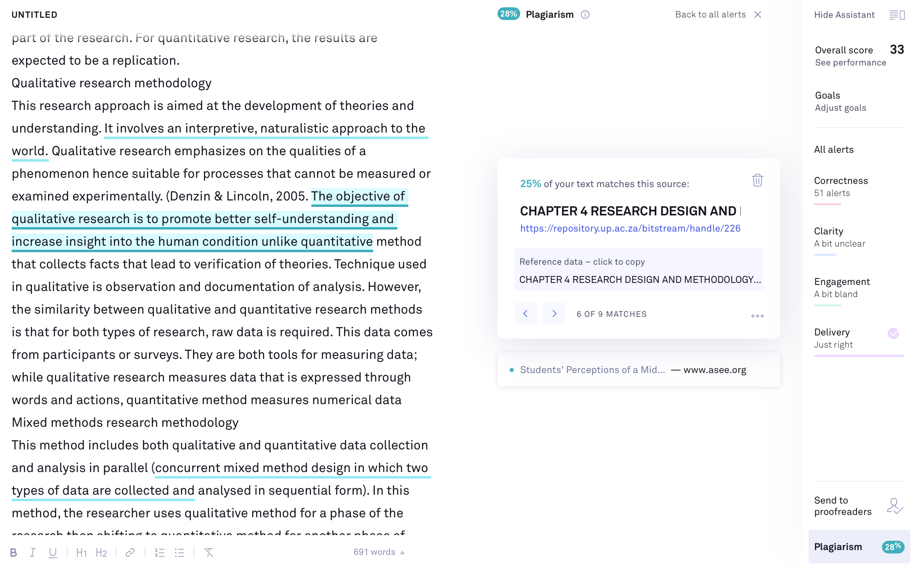
Task: Create a numbered list
Action: click(160, 552)
